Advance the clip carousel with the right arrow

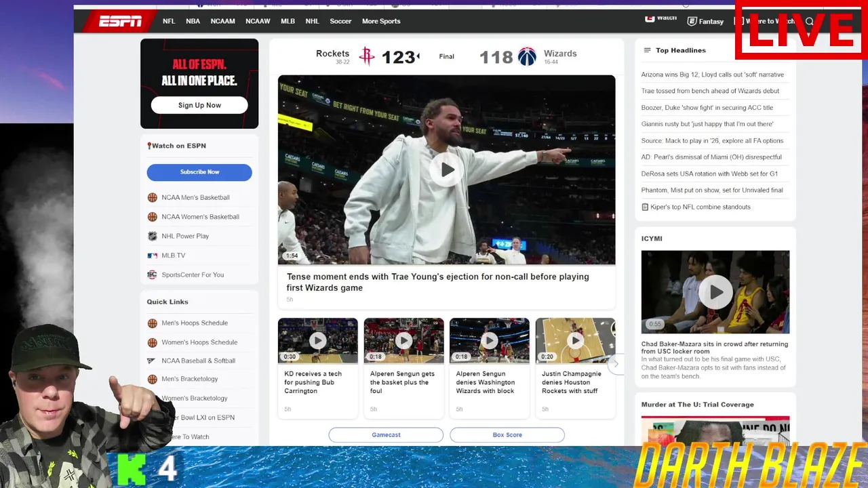pos(615,364)
